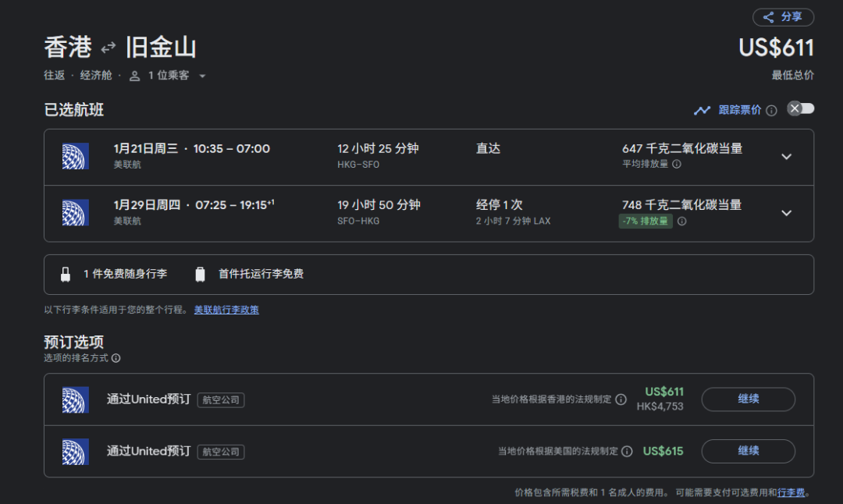Click the 经济舱 cabin class label

(96, 76)
